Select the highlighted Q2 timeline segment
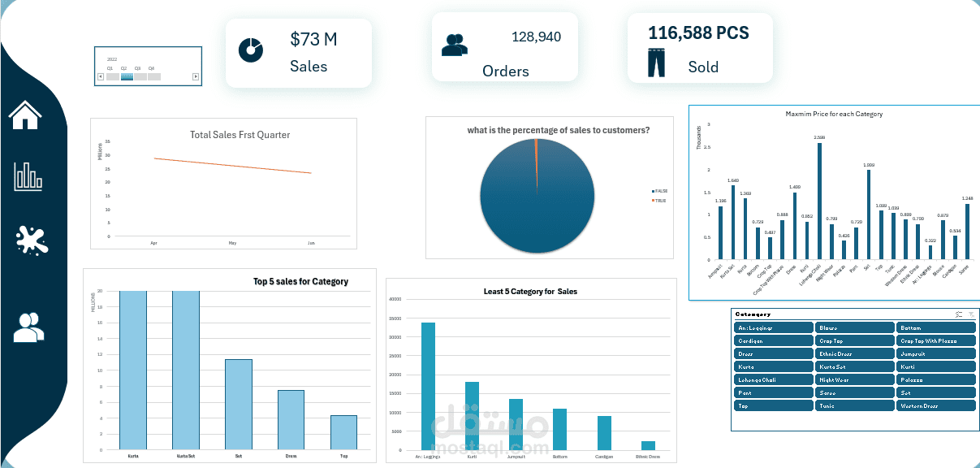Image resolution: width=980 pixels, height=468 pixels. (127, 76)
